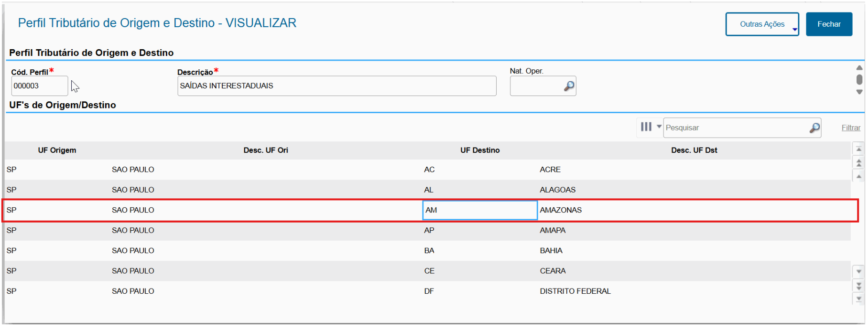Click the Pesquisar search magnifier icon
This screenshot has height=332, width=868.
(x=814, y=128)
